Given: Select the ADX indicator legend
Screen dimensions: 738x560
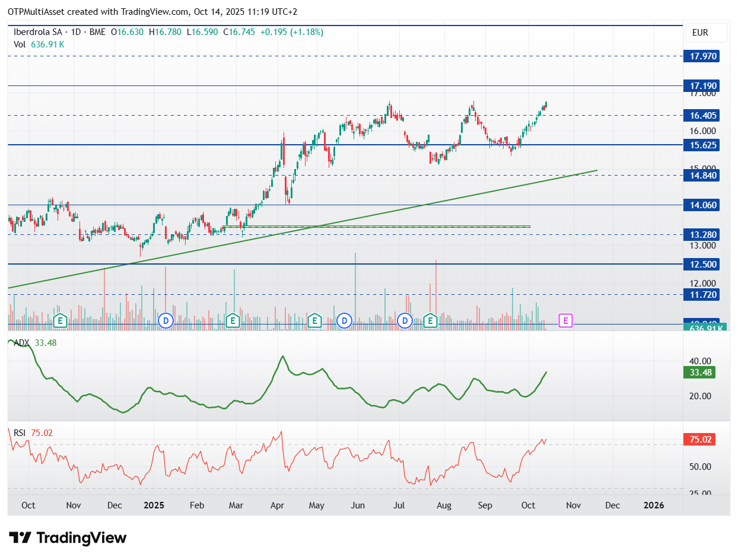Looking at the screenshot, I should click(x=35, y=342).
